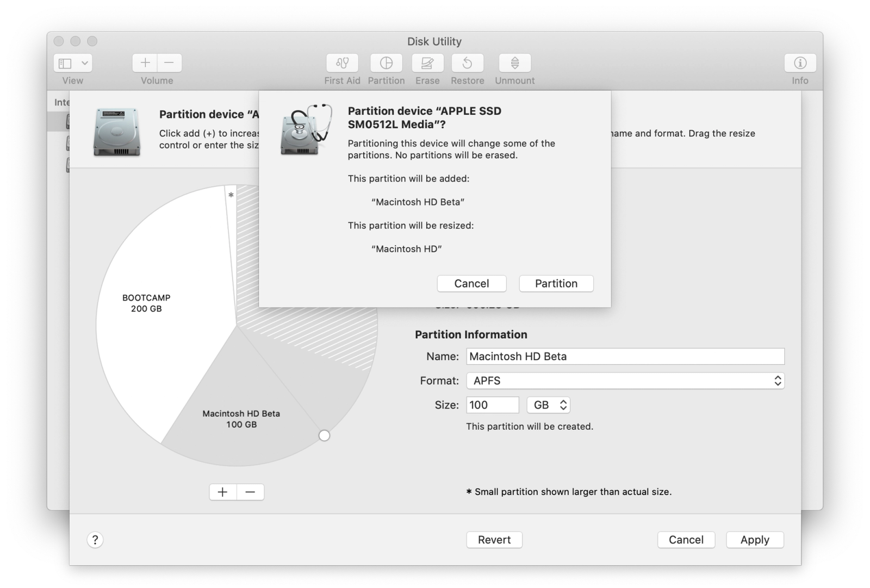Image resolution: width=870 pixels, height=588 pixels.
Task: Edit the partition Name field
Action: (x=625, y=356)
